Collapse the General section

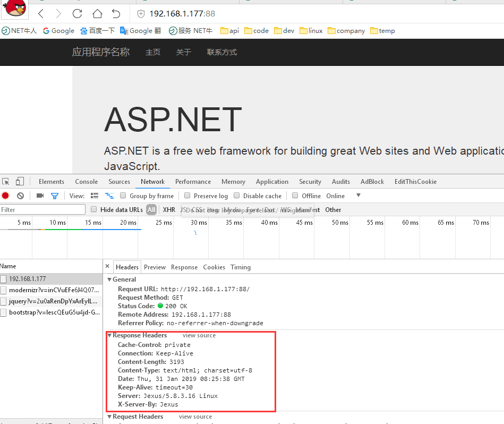pos(109,279)
